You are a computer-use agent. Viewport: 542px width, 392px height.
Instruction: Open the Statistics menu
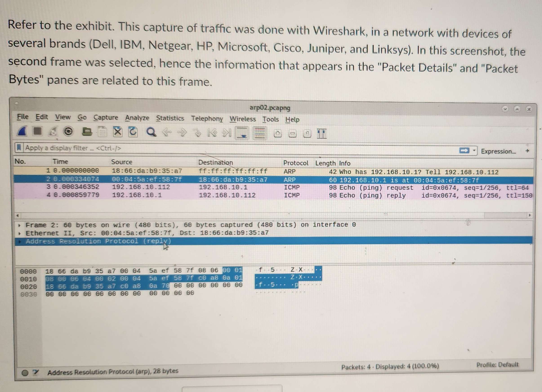click(170, 118)
